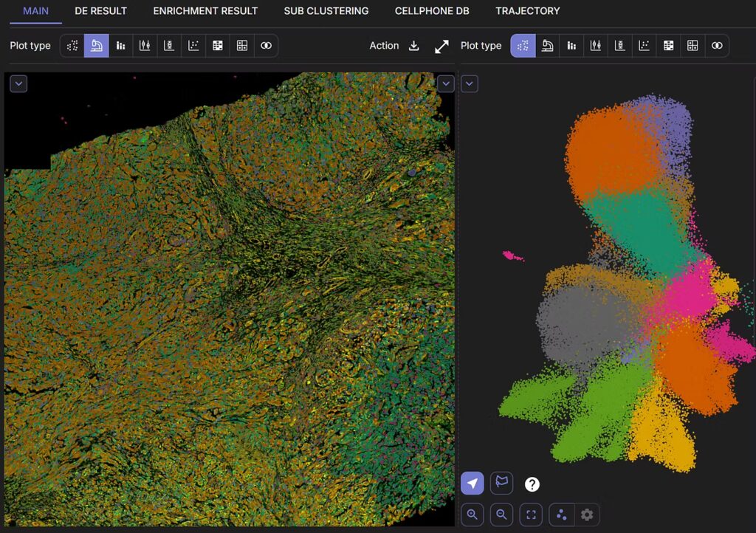Download plot using the Action download icon
This screenshot has width=756, height=533.
coord(414,46)
